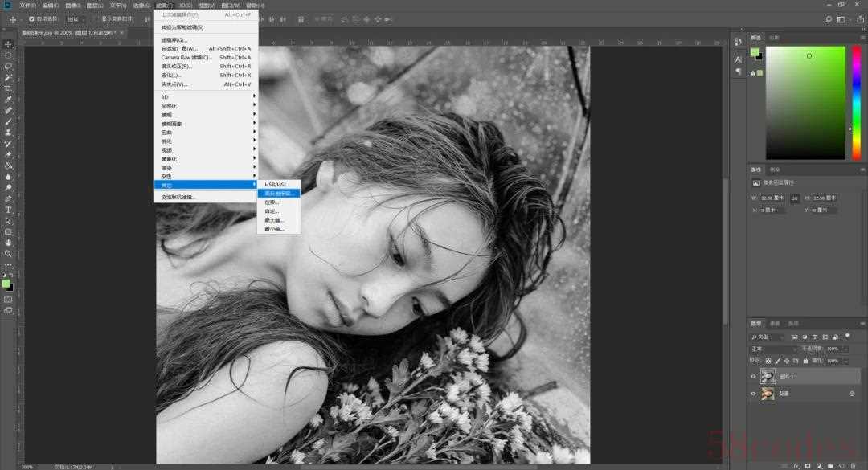Select the Clone Stamp tool
The height and width of the screenshot is (470, 868).
(x=8, y=133)
